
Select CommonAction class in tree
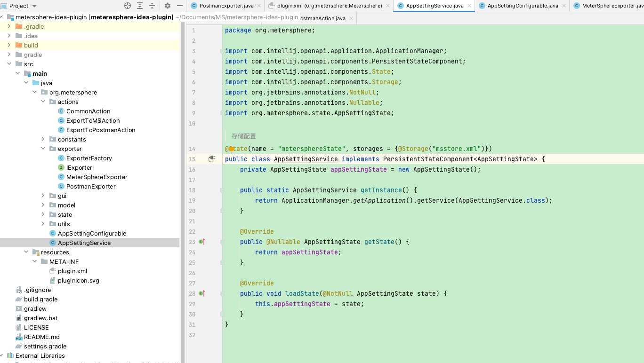tap(88, 111)
